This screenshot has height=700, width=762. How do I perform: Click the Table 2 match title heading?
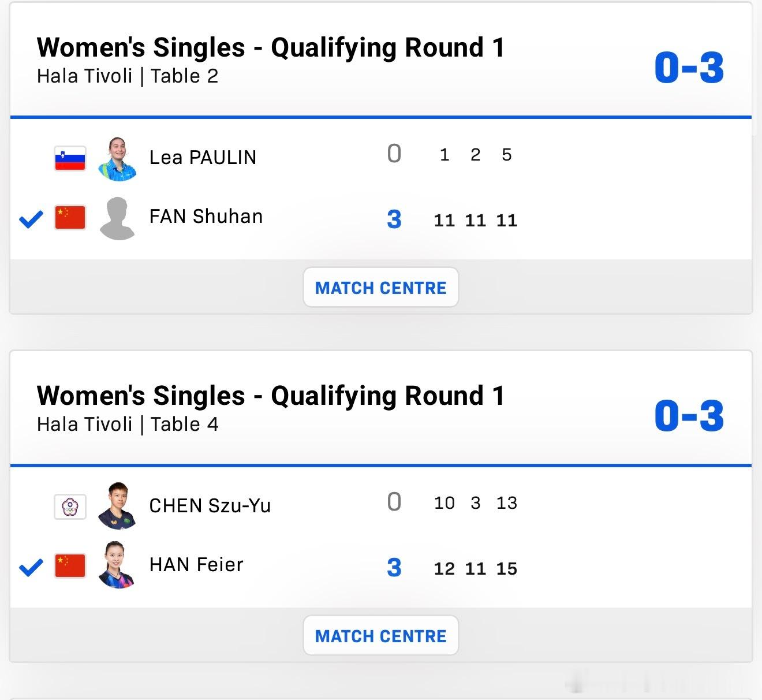pyautogui.click(x=271, y=48)
